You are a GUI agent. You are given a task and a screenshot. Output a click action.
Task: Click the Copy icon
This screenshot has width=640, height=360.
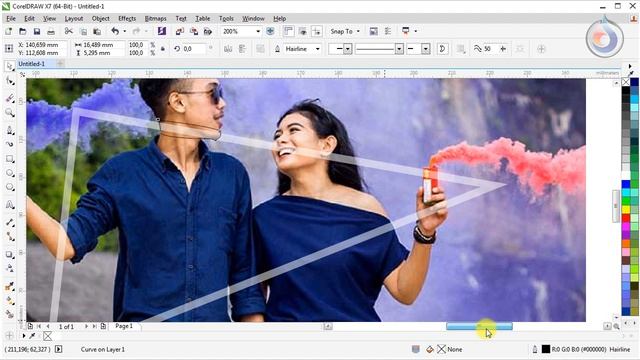(x=83, y=31)
